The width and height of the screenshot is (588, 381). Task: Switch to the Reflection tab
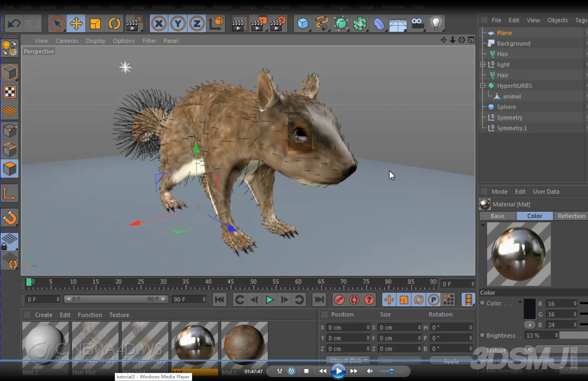(x=571, y=216)
